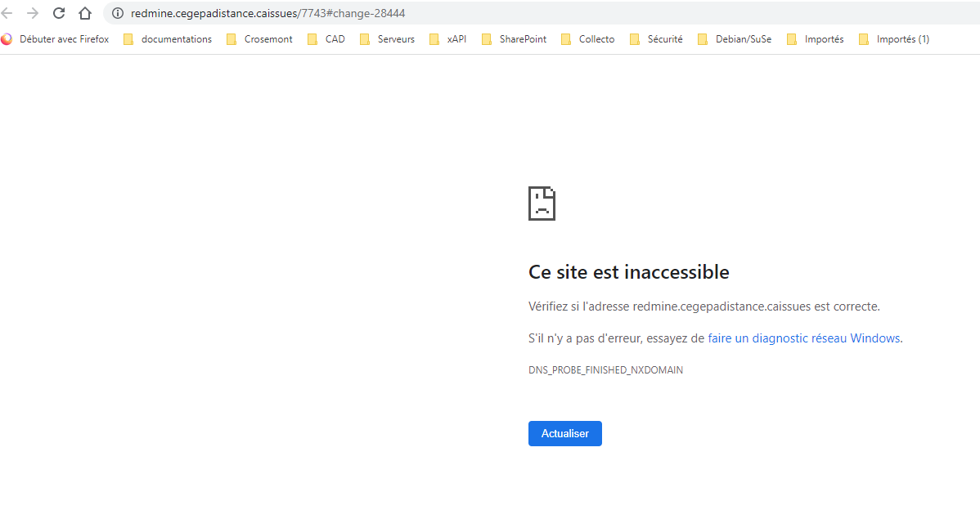Image resolution: width=980 pixels, height=510 pixels.
Task: Follow the Windows network diagnostic link
Action: [x=805, y=338]
